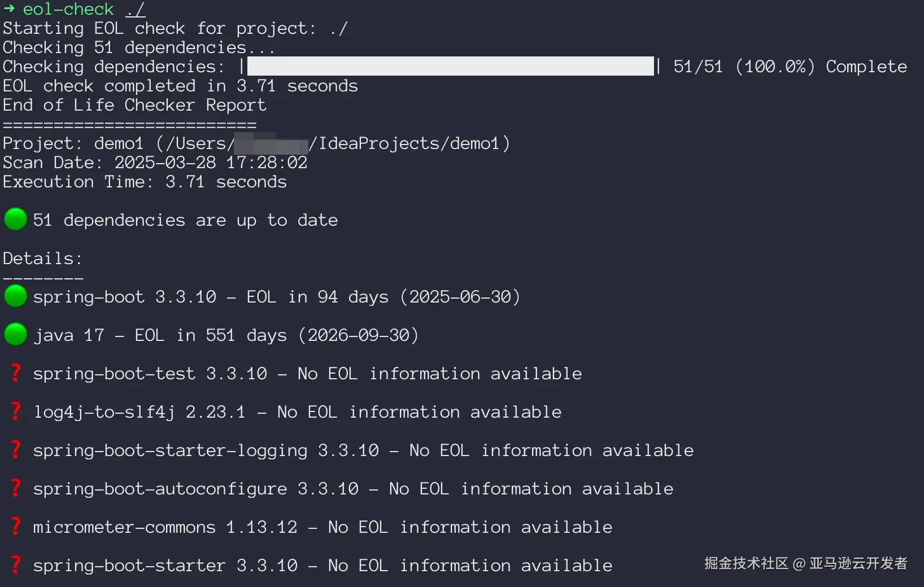Screen dimensions: 924x587
Task: Click red question mark beside micrometer-commons
Action: coord(16,526)
